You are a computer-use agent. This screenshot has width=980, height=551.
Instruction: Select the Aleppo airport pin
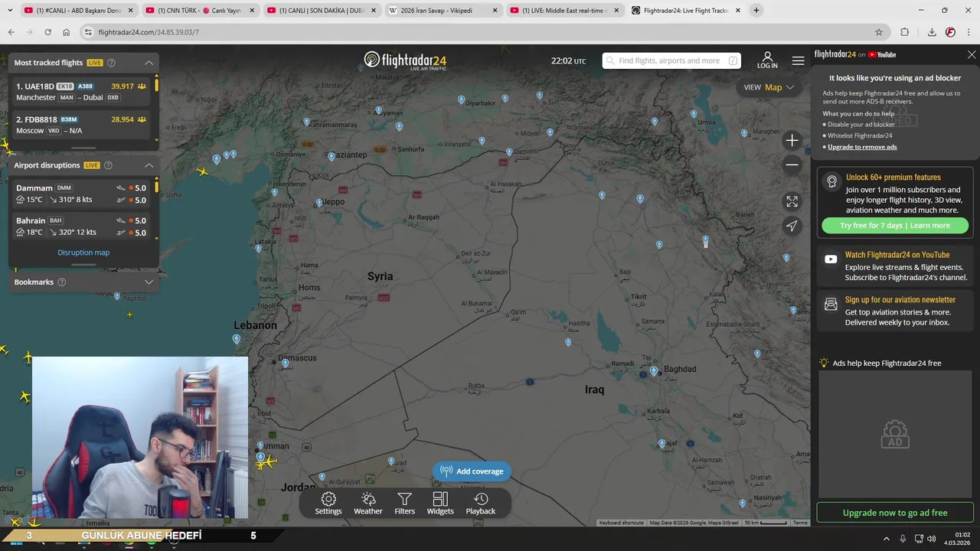[319, 204]
